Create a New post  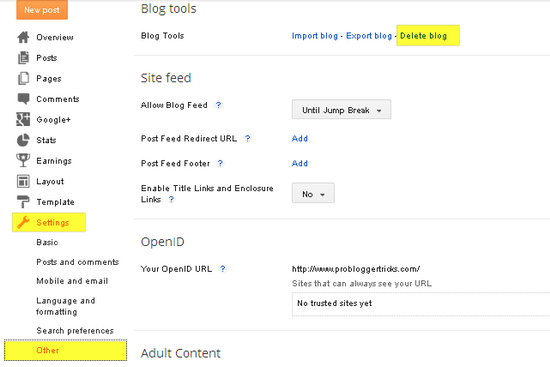click(x=42, y=10)
